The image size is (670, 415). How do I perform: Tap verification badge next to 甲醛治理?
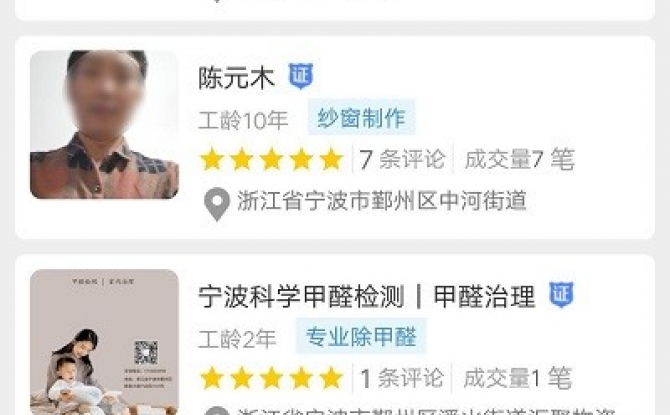[561, 294]
